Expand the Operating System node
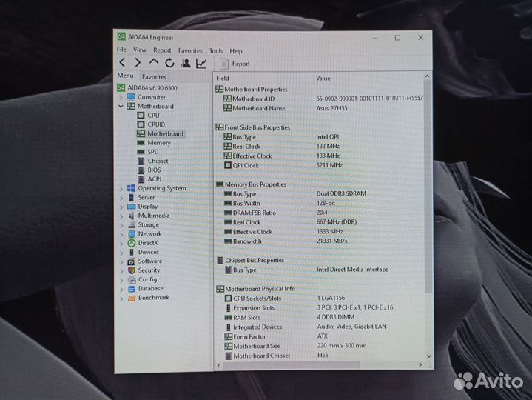This screenshot has width=532, height=400. coord(121,188)
